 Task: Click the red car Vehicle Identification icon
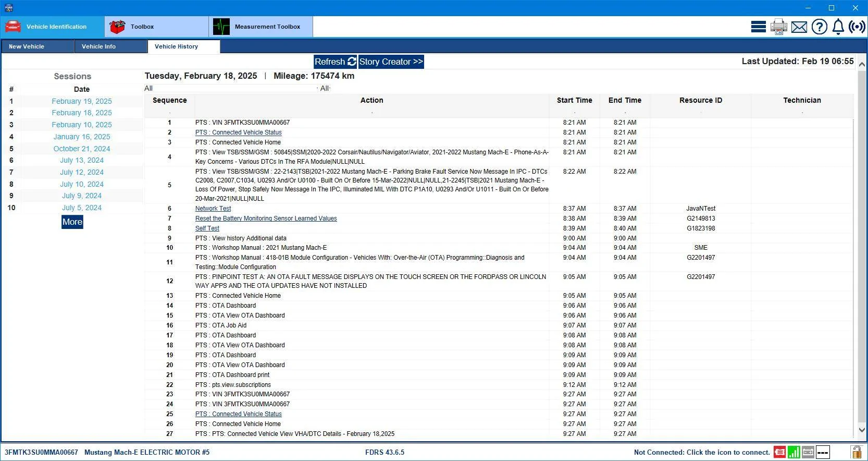(13, 27)
